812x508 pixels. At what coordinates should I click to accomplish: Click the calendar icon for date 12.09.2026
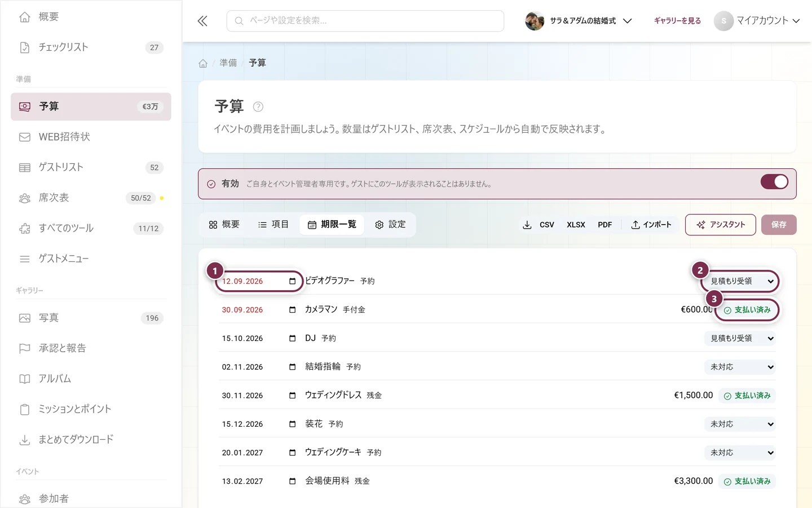coord(292,281)
